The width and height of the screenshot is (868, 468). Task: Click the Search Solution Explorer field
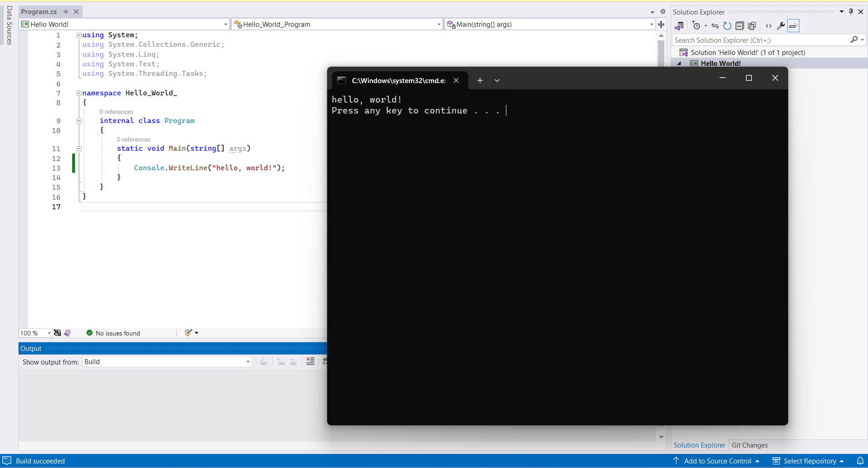(760, 40)
